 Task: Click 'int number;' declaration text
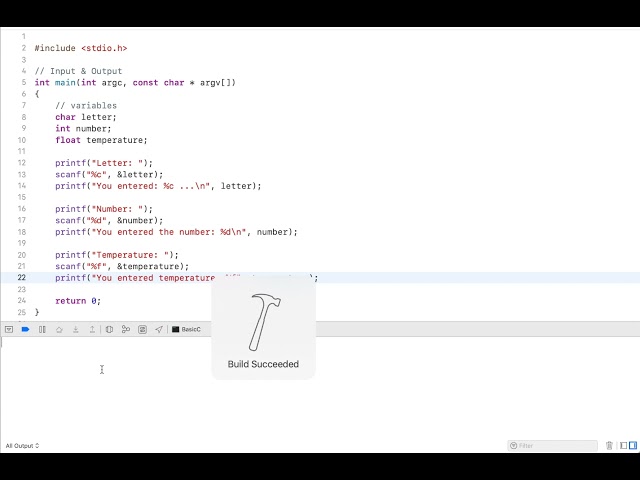coord(83,129)
